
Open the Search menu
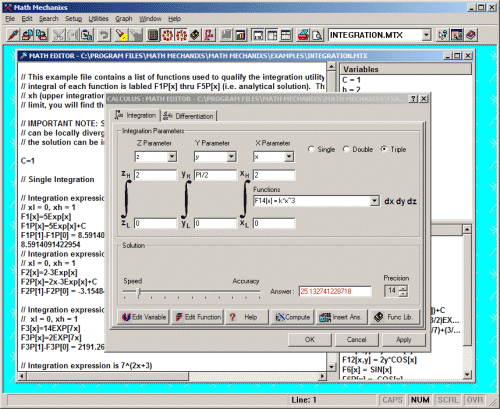coord(49,19)
